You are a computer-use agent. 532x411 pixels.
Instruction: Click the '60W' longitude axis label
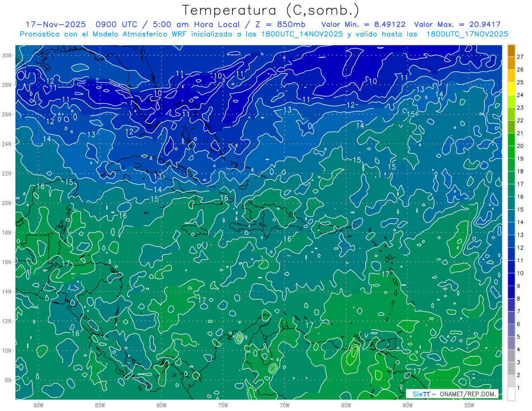coord(408,405)
